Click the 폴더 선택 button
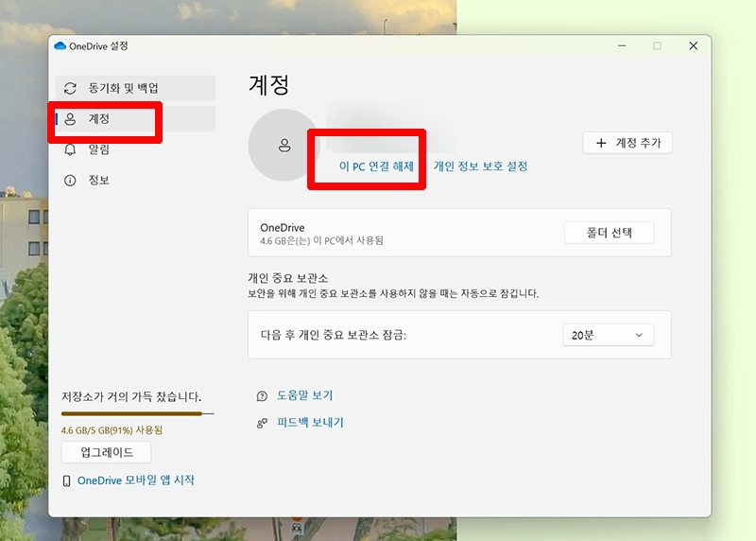The width and height of the screenshot is (756, 541). click(x=609, y=233)
